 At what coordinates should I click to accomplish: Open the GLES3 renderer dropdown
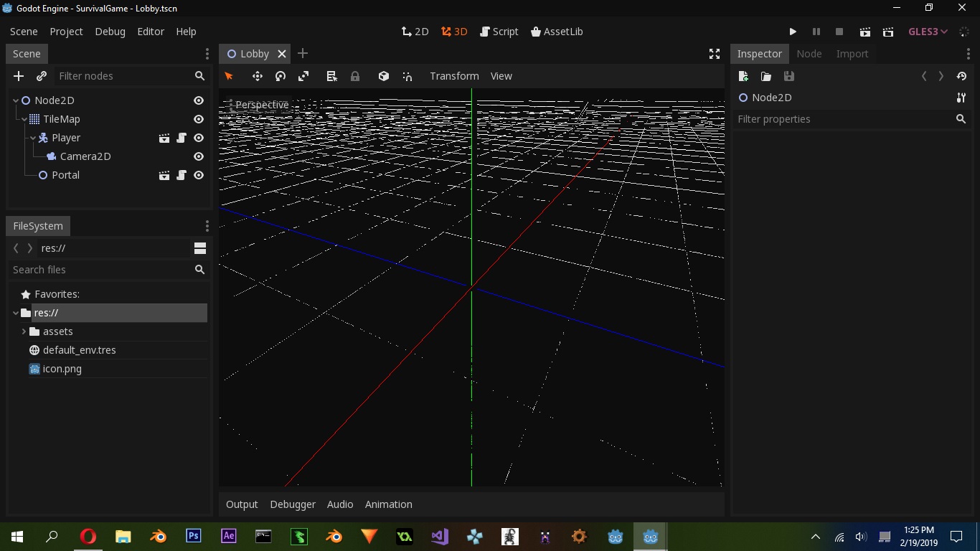[x=927, y=32]
